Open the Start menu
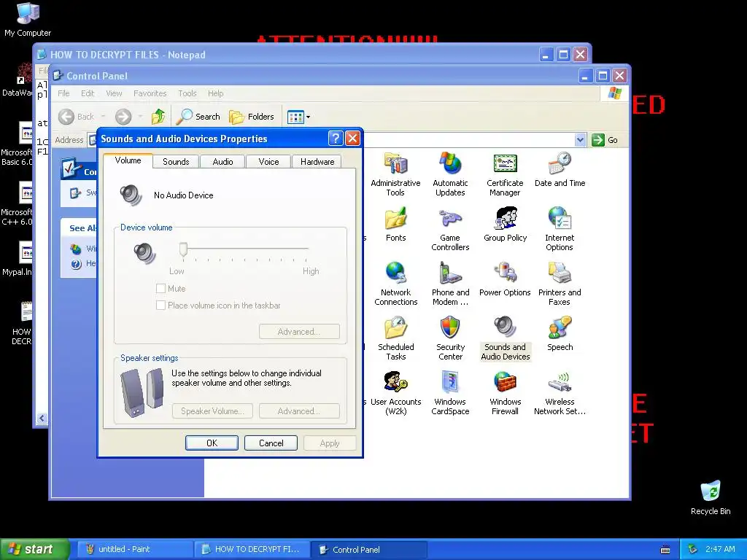This screenshot has width=747, height=560. (35, 549)
